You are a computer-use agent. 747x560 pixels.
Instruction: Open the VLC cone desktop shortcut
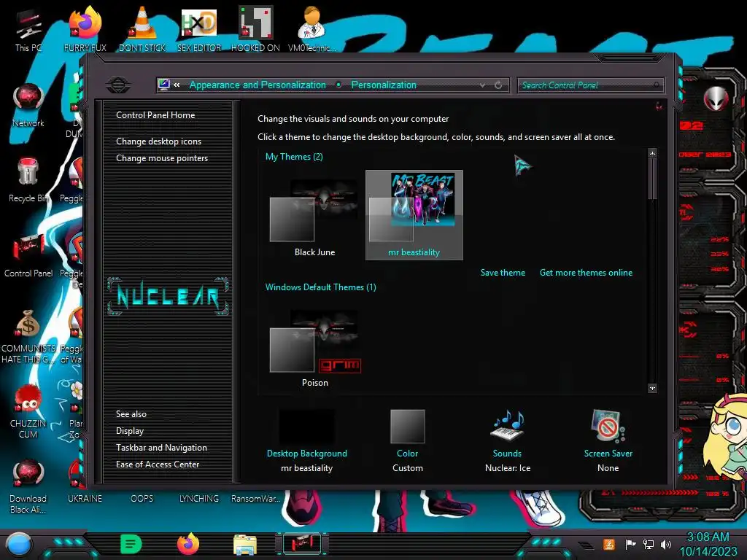(x=142, y=29)
